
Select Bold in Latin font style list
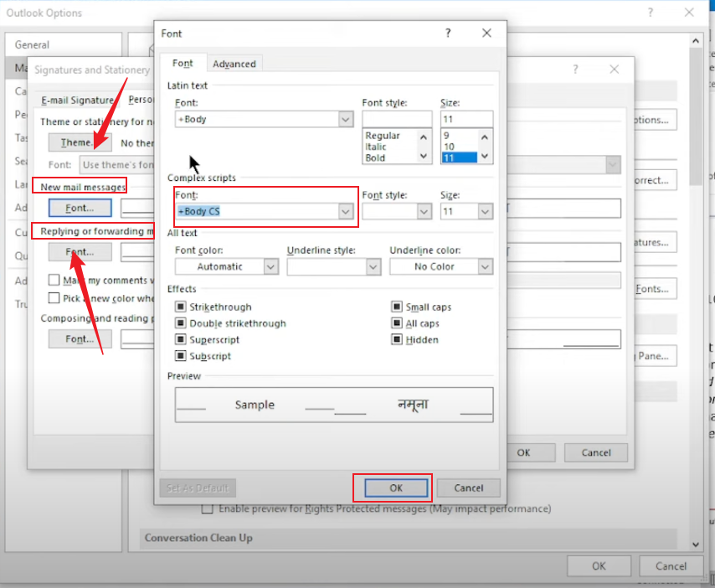point(377,157)
